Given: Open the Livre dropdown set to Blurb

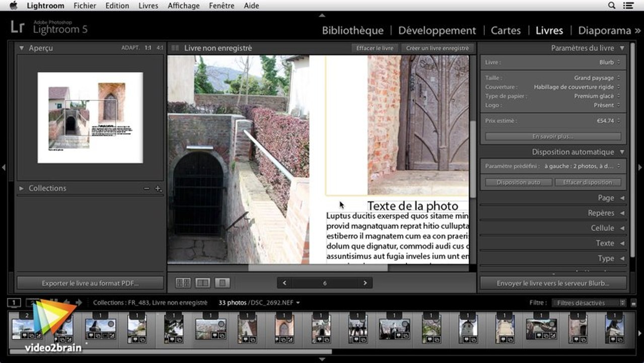Looking at the screenshot, I should click(x=610, y=63).
